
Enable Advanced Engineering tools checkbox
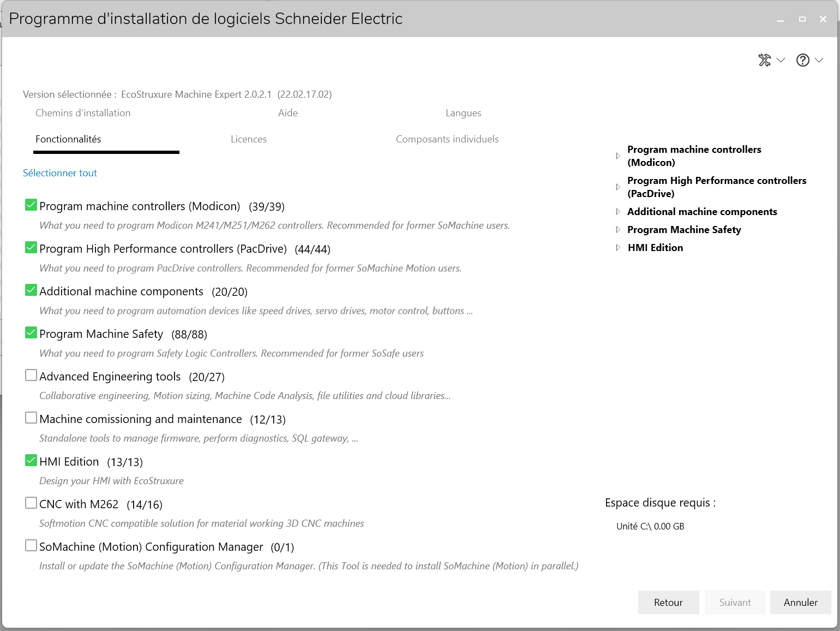click(31, 376)
